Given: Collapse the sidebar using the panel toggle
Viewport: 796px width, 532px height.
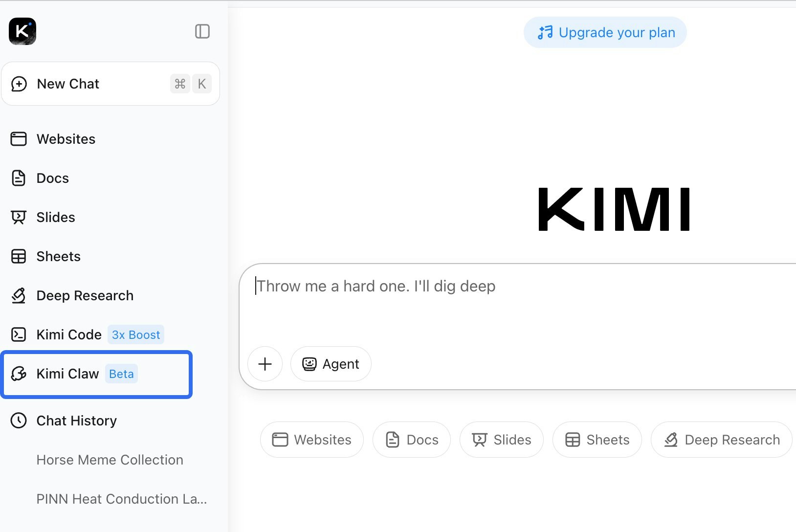Looking at the screenshot, I should [x=202, y=31].
